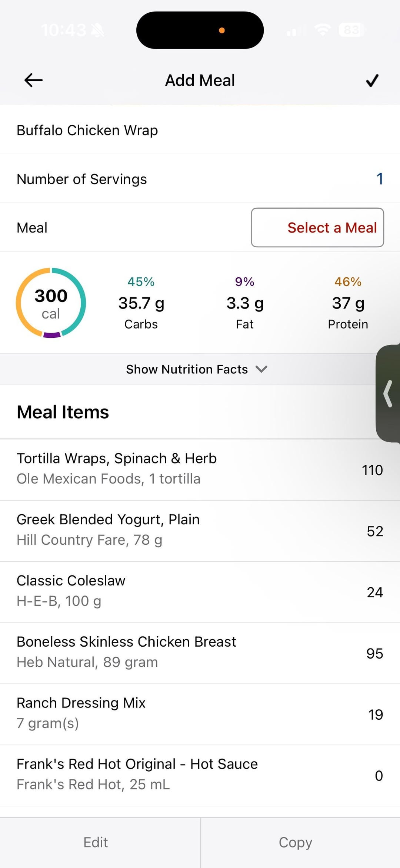Open Greek Blended Yogurt, Plain item
400x868 pixels.
click(200, 531)
